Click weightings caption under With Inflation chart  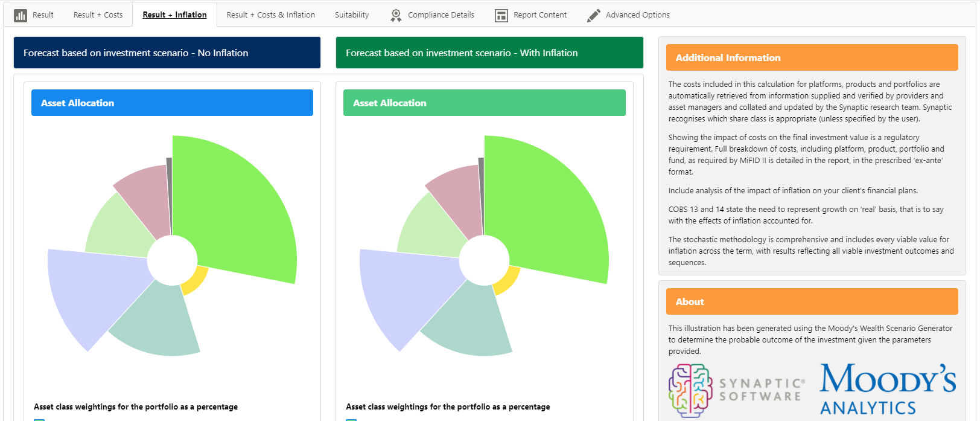point(448,407)
